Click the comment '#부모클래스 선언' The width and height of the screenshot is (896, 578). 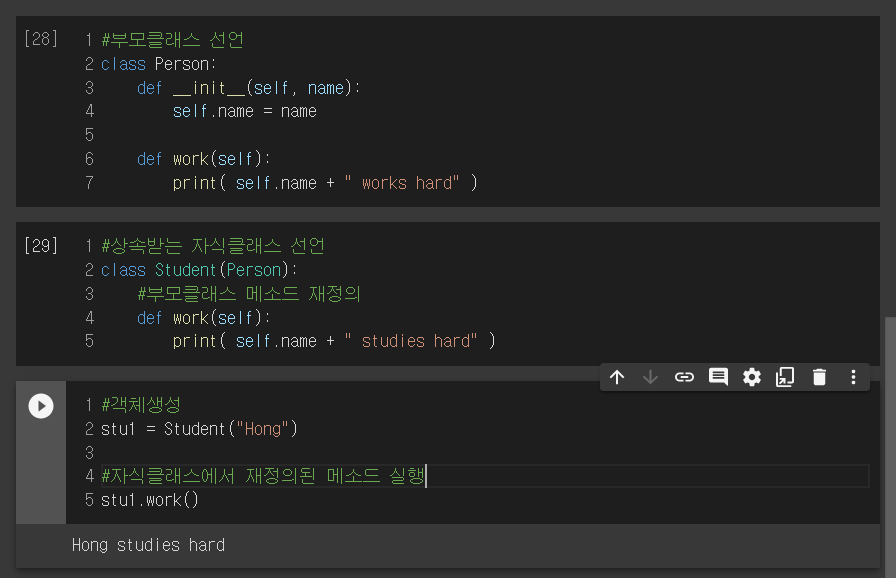173,40
